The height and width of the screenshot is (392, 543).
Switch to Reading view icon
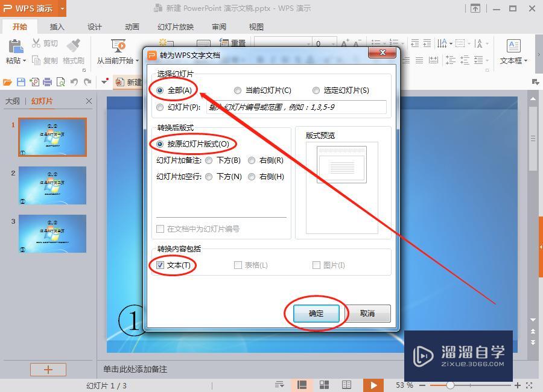tap(346, 385)
